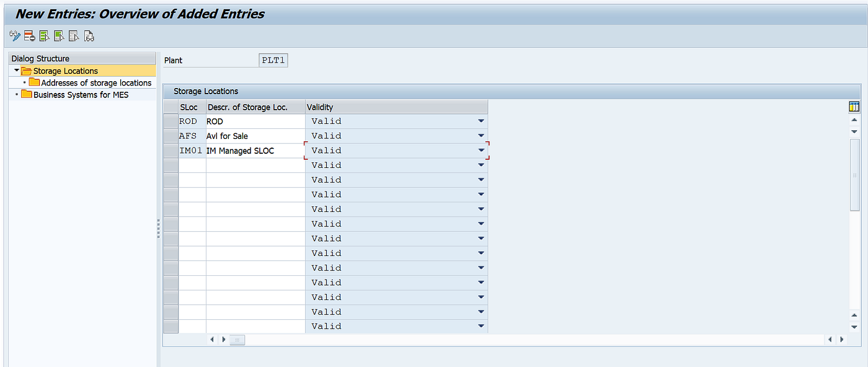Click the folder icon for Business Systems for MES
Image resolution: width=868 pixels, height=367 pixels.
(26, 94)
